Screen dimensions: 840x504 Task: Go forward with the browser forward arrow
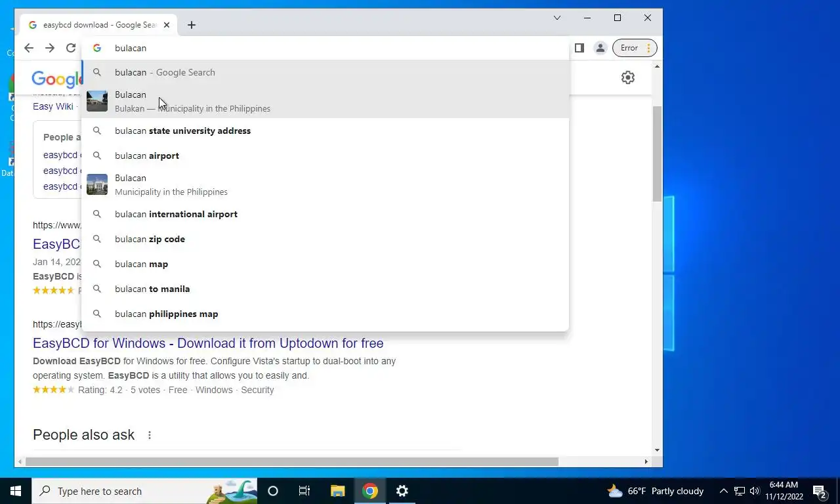tap(50, 48)
